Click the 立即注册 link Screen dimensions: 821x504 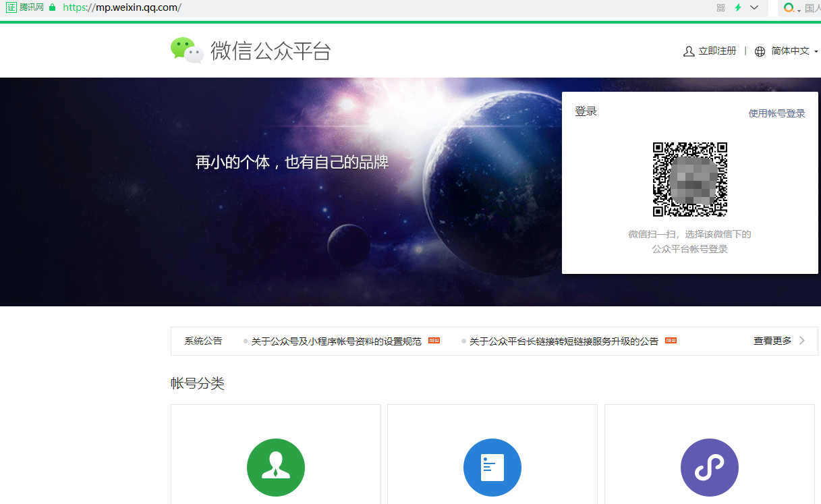717,51
